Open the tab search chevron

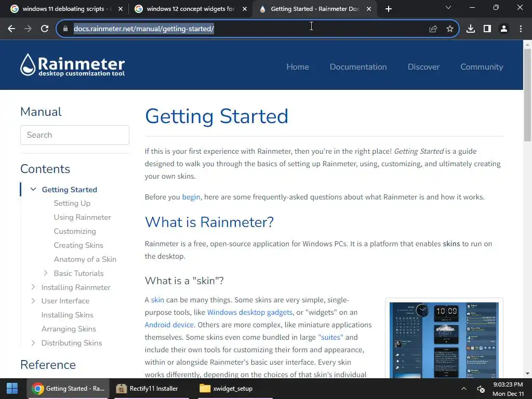[448, 7]
